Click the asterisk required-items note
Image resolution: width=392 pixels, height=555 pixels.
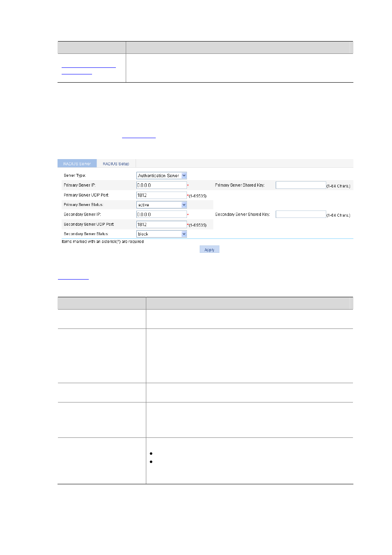tap(103, 242)
